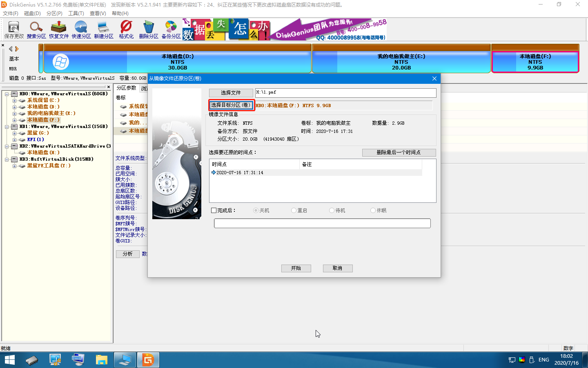Expand the 本地磁盘 (F:) tree node
Viewport: 588px width, 368px height.
pyautogui.click(x=14, y=120)
